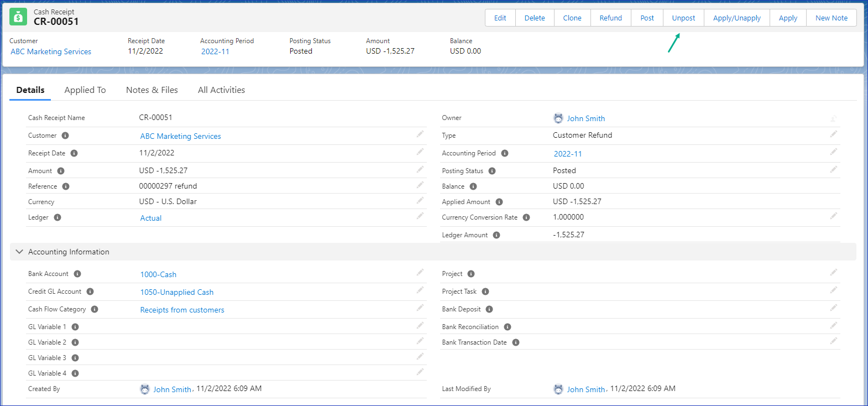Open John Smith owner link
868x406 pixels.
click(x=586, y=118)
